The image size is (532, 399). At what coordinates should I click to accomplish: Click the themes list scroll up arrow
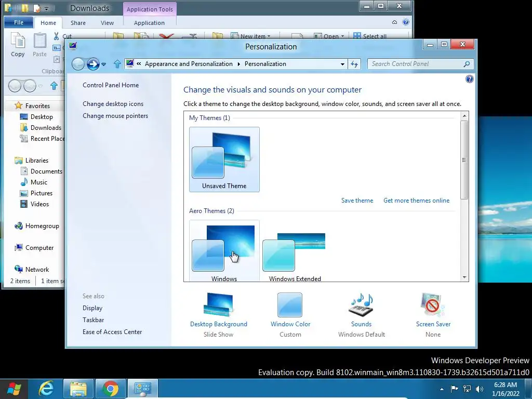click(464, 116)
